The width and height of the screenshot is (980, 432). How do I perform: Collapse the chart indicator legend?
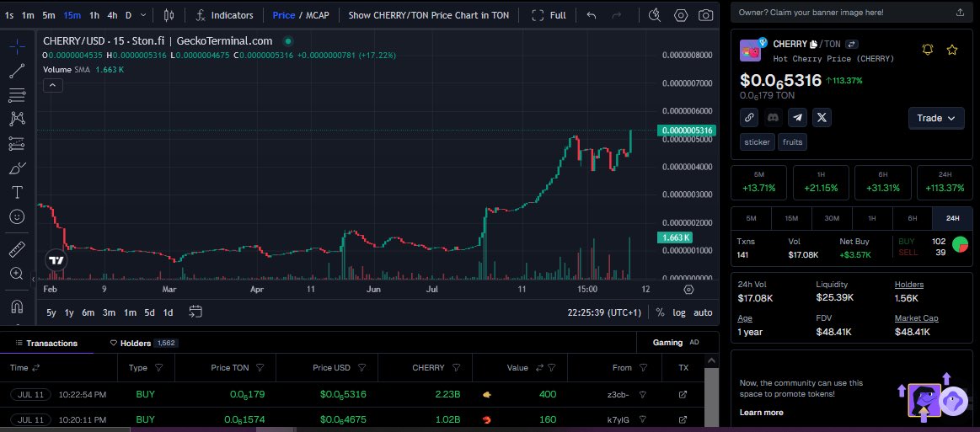tap(52, 85)
